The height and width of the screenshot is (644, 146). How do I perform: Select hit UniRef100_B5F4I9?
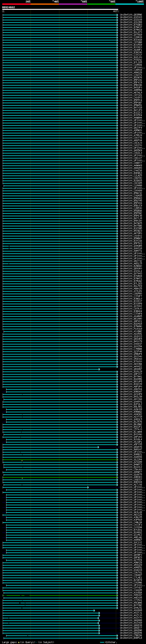(x=131, y=82)
